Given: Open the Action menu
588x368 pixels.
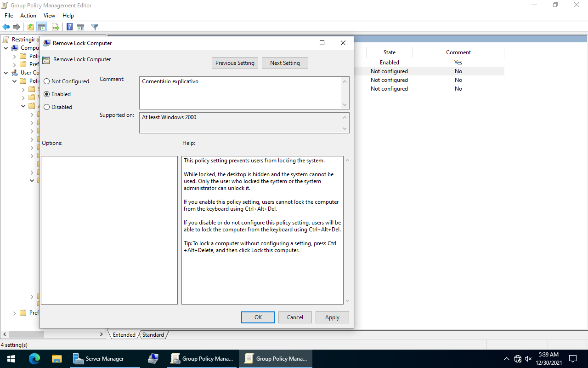Looking at the screenshot, I should (28, 15).
